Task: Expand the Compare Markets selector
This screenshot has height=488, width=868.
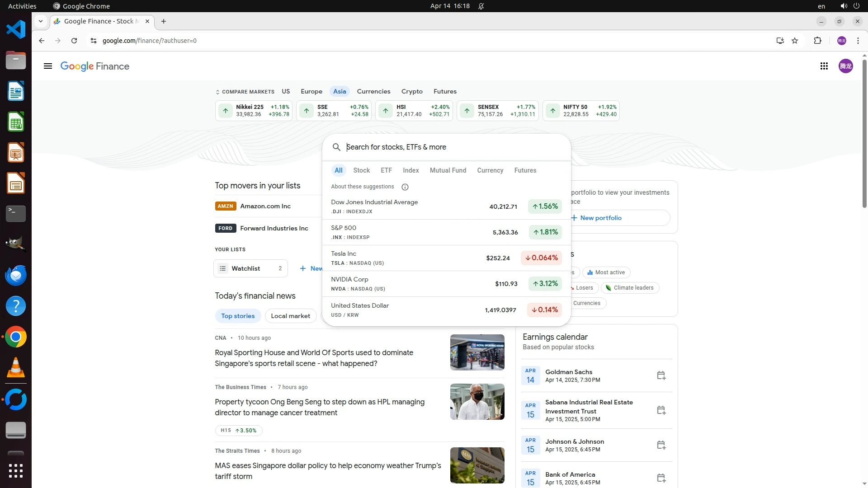Action: (245, 92)
